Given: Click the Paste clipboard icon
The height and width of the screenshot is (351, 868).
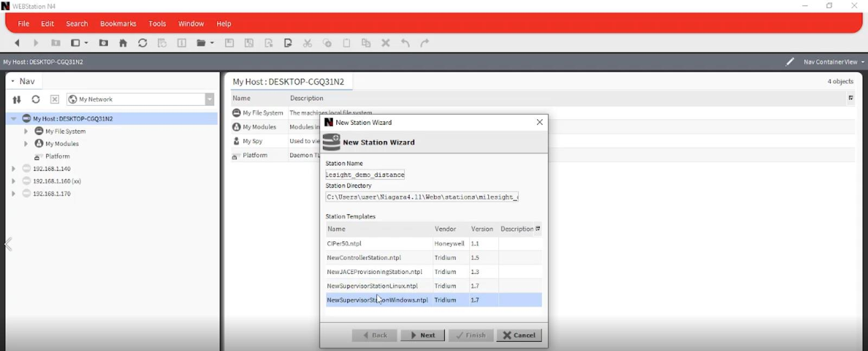Looking at the screenshot, I should coord(347,43).
